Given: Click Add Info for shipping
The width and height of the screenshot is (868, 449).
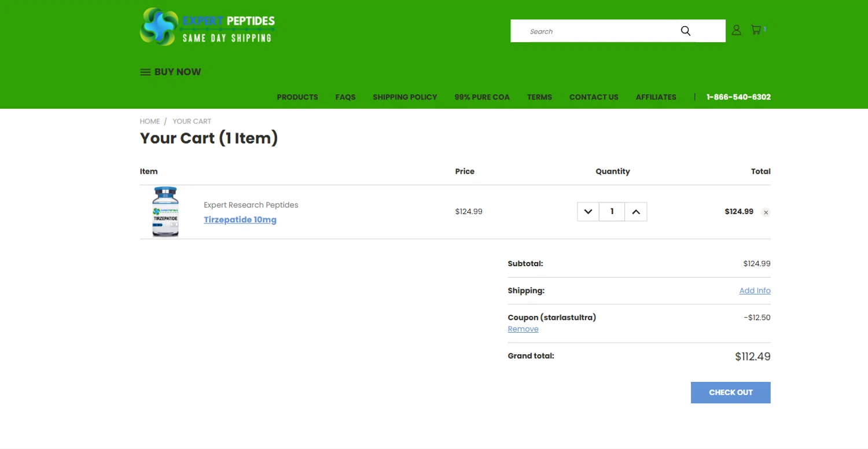Looking at the screenshot, I should 755,290.
